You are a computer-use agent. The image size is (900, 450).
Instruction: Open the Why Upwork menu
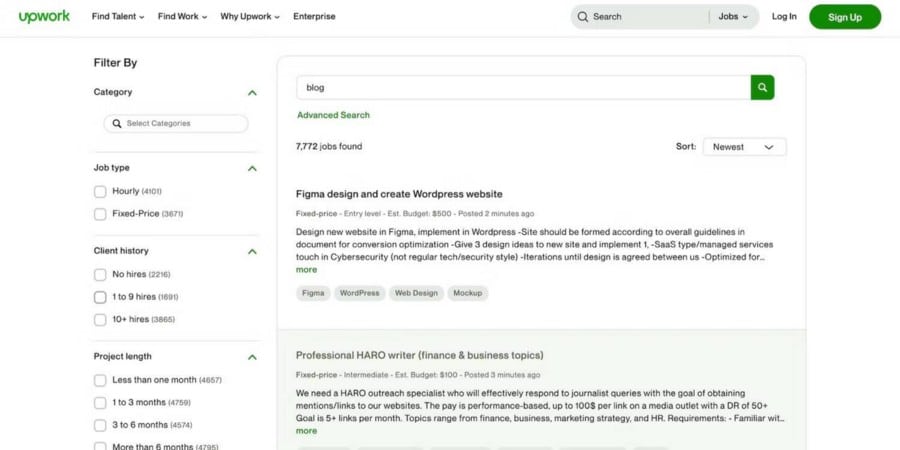click(x=250, y=17)
